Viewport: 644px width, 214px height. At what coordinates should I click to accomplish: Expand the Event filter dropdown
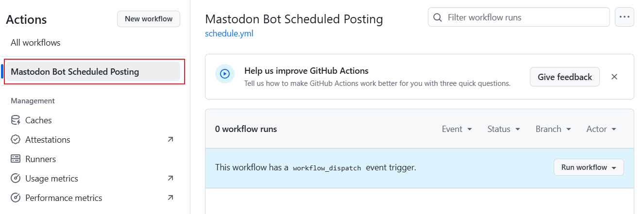point(457,129)
